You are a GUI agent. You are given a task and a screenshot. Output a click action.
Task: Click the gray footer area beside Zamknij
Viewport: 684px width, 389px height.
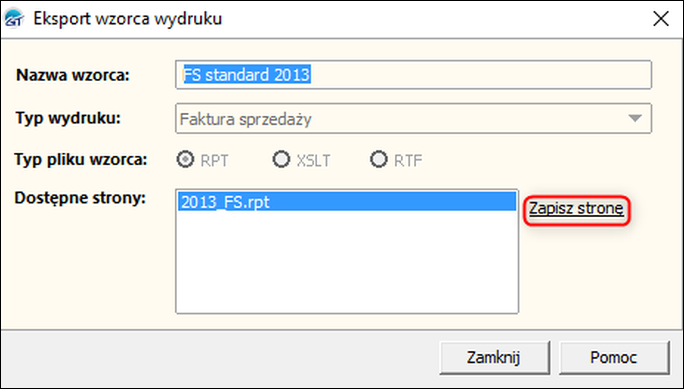click(218, 358)
